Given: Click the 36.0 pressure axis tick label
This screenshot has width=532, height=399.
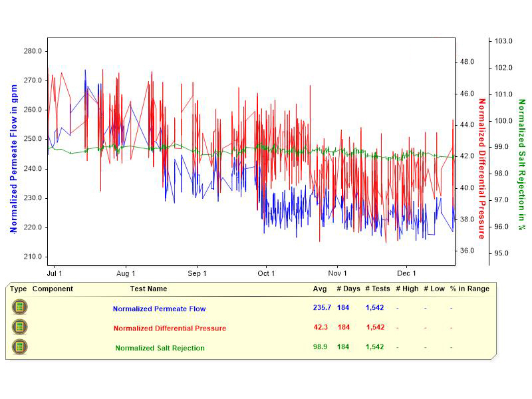Looking at the screenshot, I should tap(467, 251).
